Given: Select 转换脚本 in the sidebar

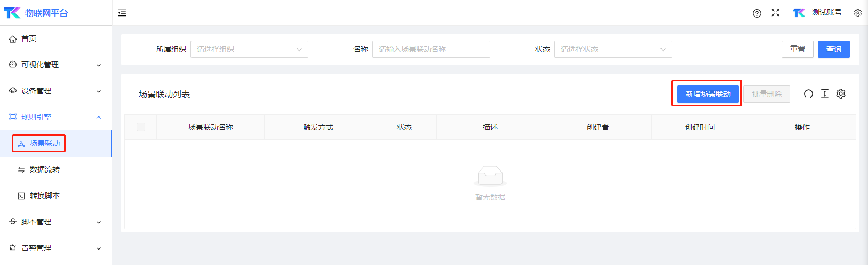Looking at the screenshot, I should (x=56, y=196).
